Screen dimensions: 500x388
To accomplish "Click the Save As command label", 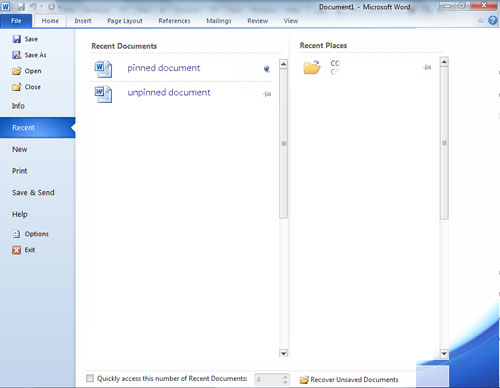I will (x=35, y=55).
